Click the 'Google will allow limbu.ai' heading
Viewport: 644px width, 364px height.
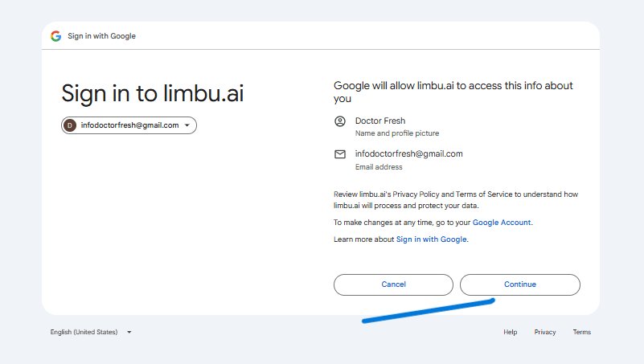click(453, 92)
